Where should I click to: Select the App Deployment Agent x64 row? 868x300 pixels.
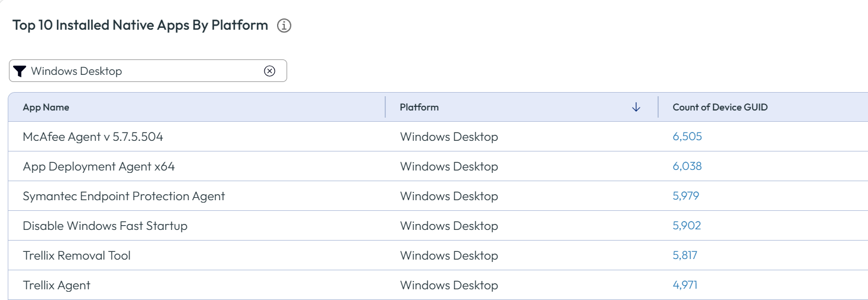point(99,166)
